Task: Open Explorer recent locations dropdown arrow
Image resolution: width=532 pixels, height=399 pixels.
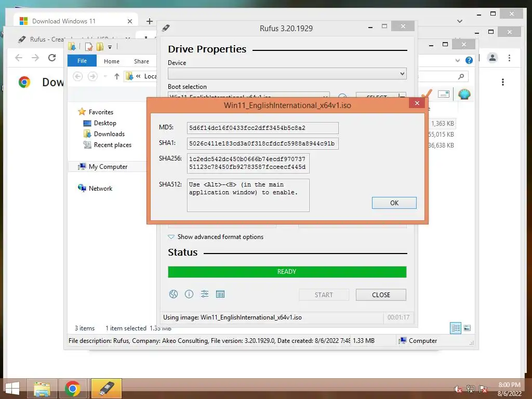Action: [105, 76]
